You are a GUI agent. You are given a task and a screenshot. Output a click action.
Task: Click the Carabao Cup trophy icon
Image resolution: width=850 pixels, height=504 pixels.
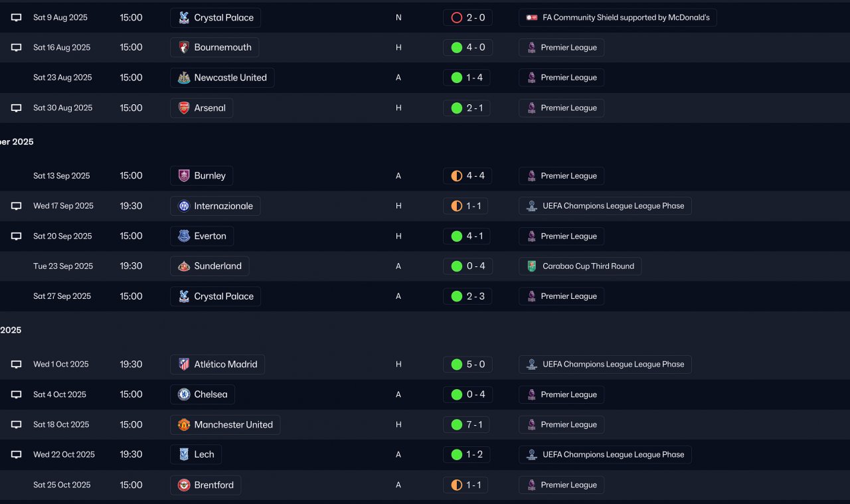point(532,266)
